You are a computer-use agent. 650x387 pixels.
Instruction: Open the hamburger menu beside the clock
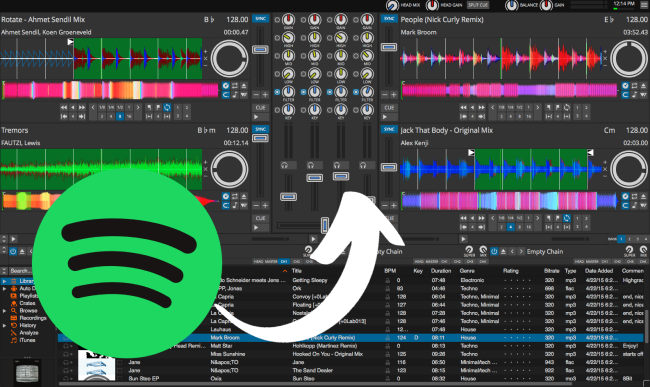click(x=643, y=6)
